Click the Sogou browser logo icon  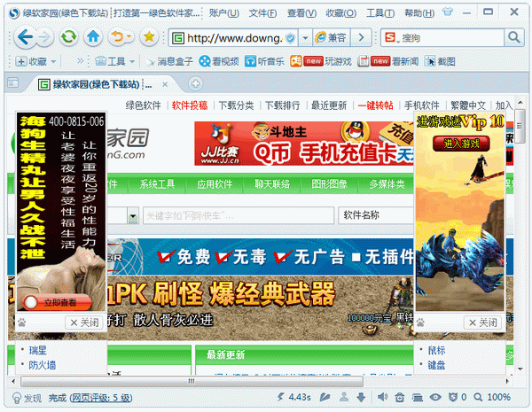click(x=13, y=13)
